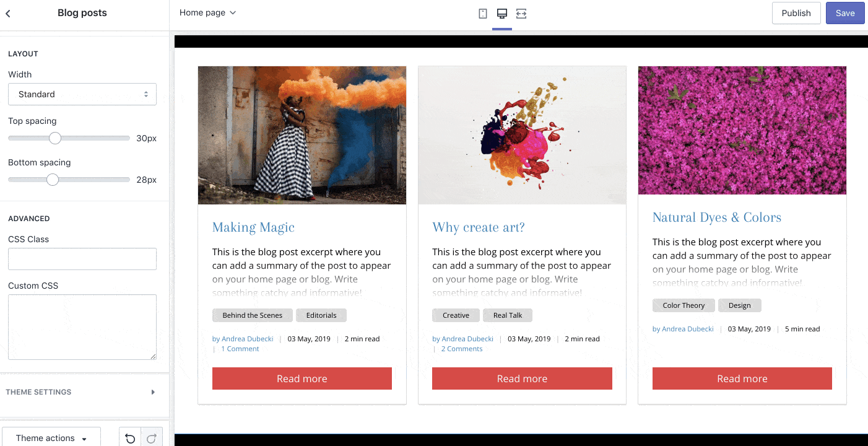
Task: Open the Home page selector dropdown
Action: [x=207, y=12]
